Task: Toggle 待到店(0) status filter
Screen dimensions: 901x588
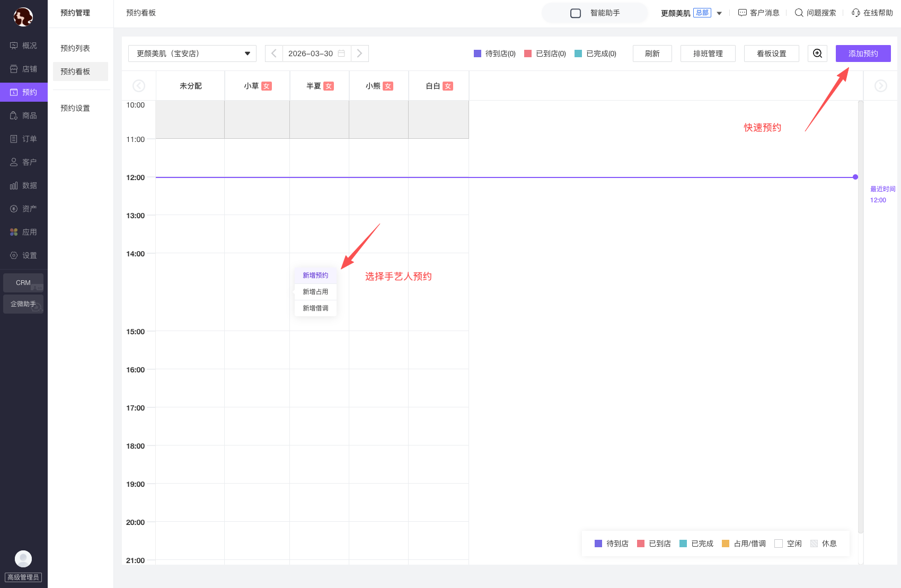Action: 494,54
